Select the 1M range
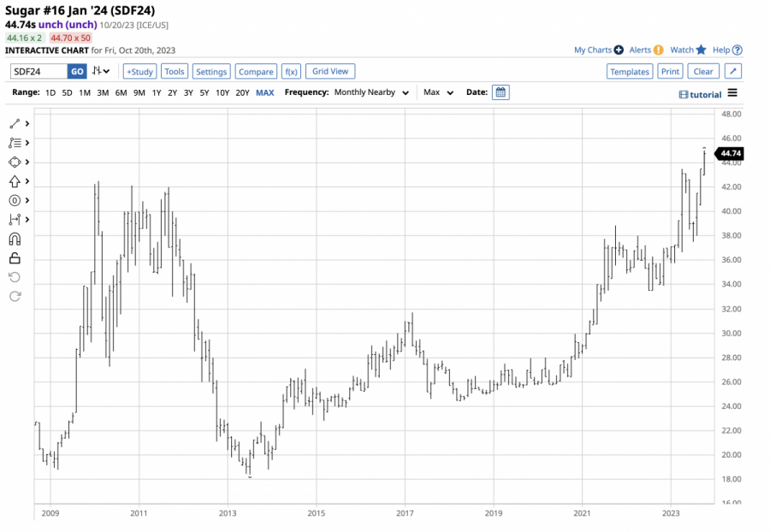Screen dimensions: 770x532 85,92
